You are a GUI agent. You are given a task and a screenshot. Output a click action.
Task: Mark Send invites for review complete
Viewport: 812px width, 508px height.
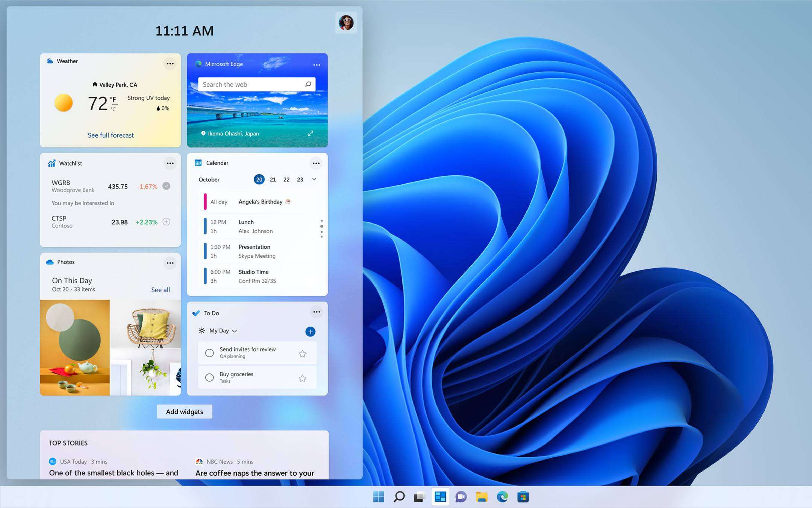coord(209,353)
